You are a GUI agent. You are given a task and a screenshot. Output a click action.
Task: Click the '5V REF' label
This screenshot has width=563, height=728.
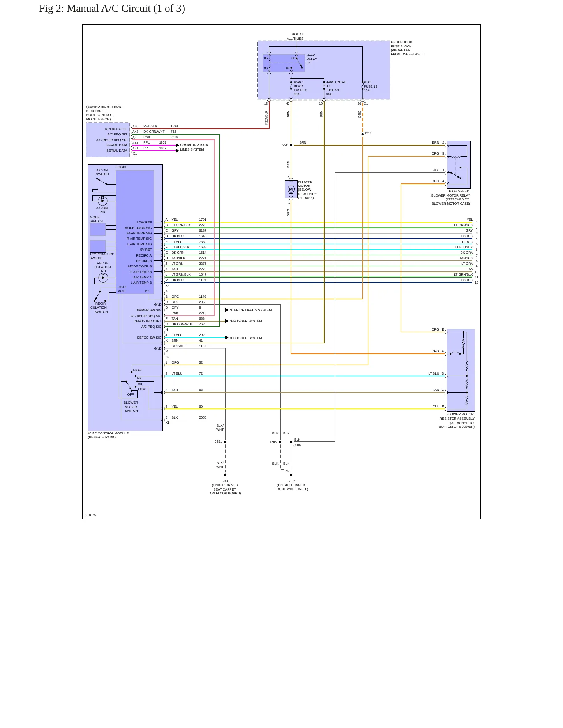click(146, 250)
